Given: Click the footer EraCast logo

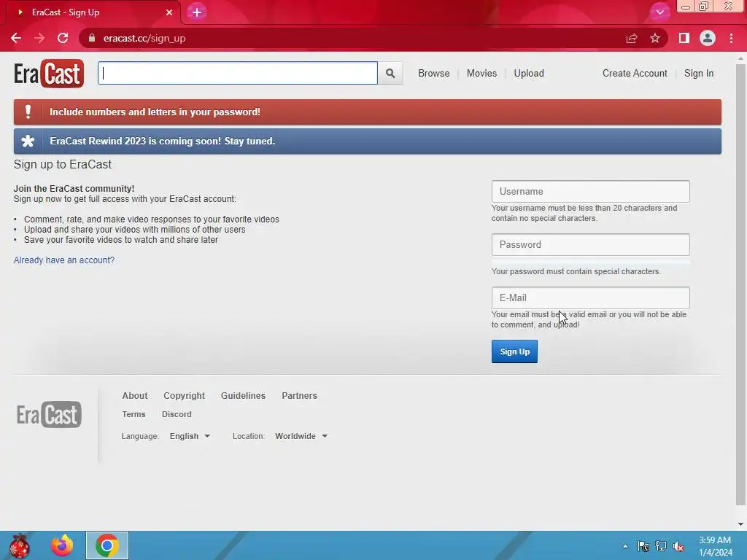Looking at the screenshot, I should click(x=49, y=414).
